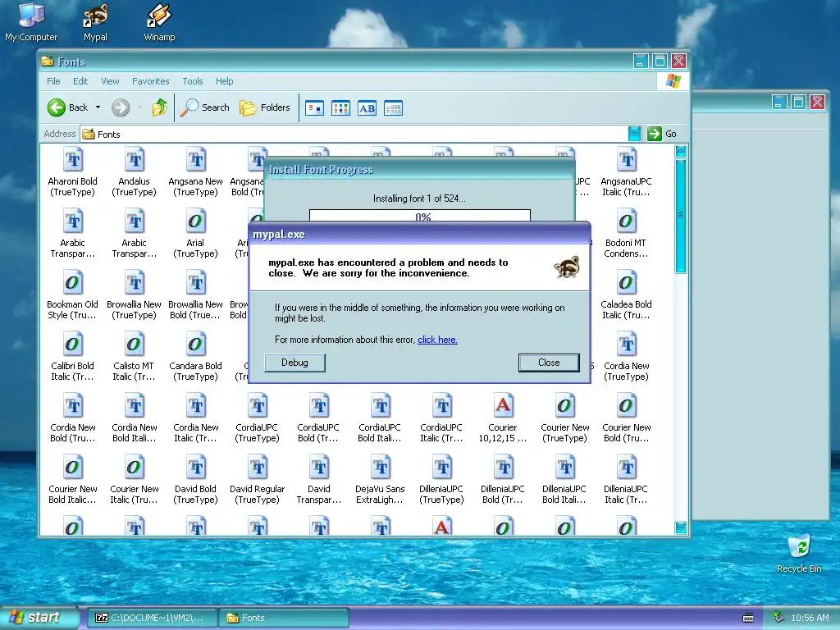Select David Bold TrueType font
This screenshot has height=630, width=840.
195,481
